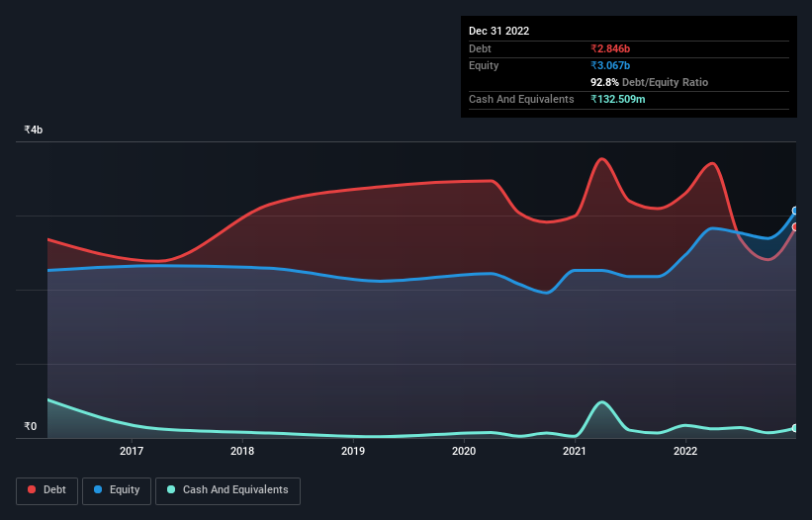This screenshot has width=812, height=520.
Task: Click the blue Equity end marker on the chart
Action: [x=795, y=211]
